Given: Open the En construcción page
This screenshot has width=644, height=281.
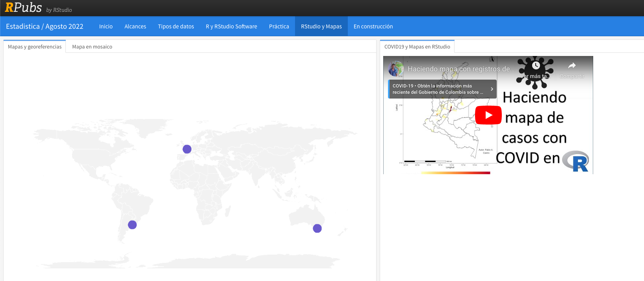Looking at the screenshot, I should click(373, 26).
